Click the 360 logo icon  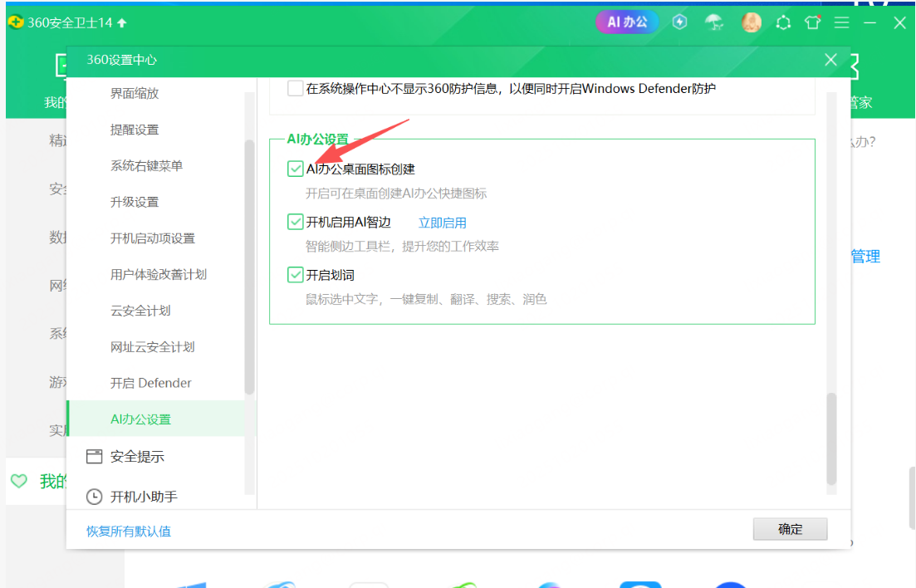pyautogui.click(x=16, y=22)
